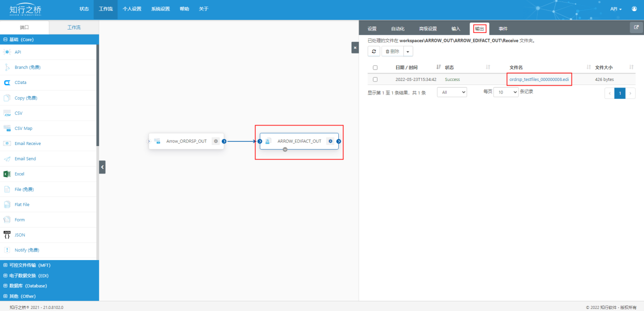This screenshot has width=644, height=311.
Task: Click the user account icon in the top bar
Action: (634, 9)
